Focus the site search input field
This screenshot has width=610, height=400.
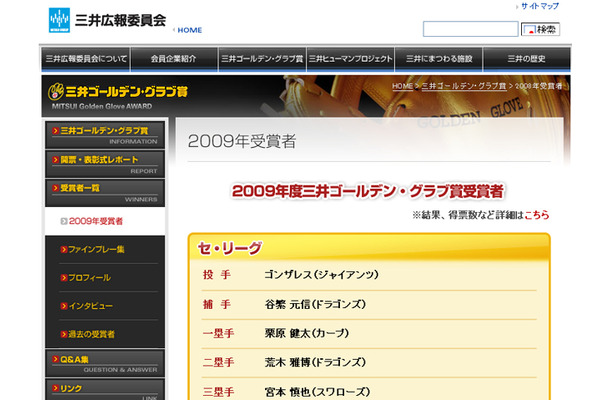click(470, 29)
